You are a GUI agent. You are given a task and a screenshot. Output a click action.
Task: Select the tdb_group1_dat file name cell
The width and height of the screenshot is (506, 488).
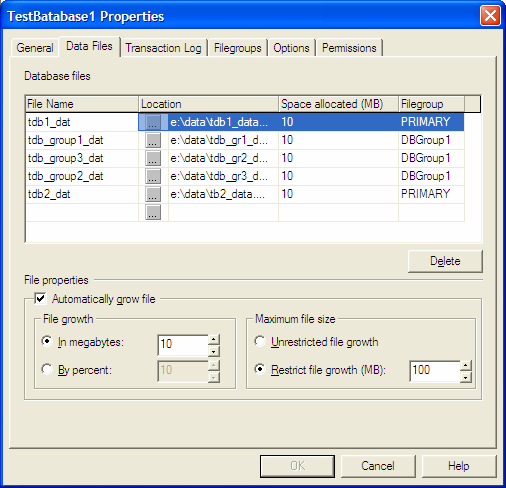click(82, 140)
